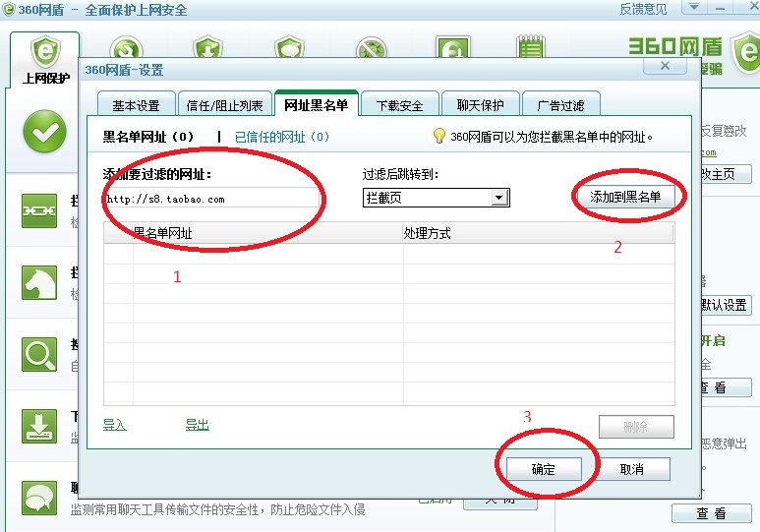The width and height of the screenshot is (760, 532).
Task: Select the 网址黑名单 tab
Action: tap(316, 104)
